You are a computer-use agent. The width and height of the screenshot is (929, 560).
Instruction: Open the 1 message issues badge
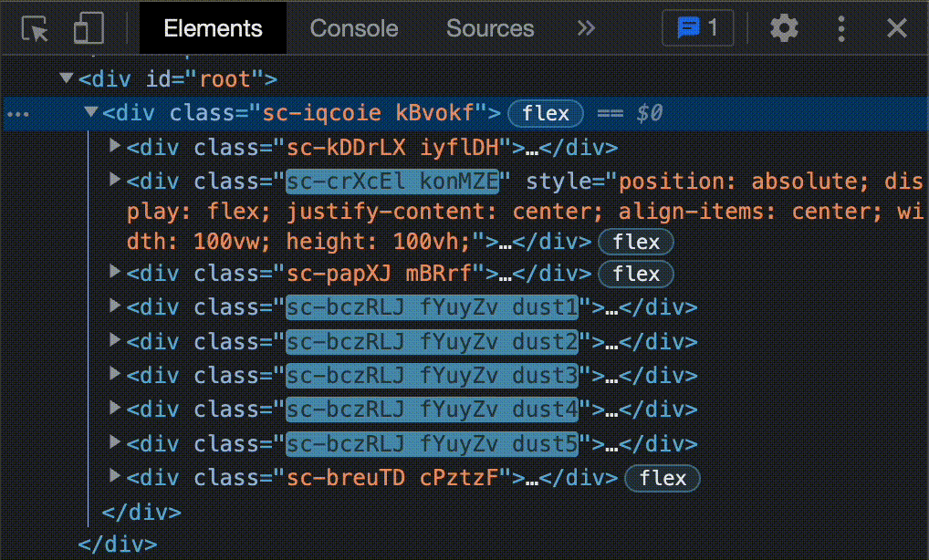(x=698, y=28)
